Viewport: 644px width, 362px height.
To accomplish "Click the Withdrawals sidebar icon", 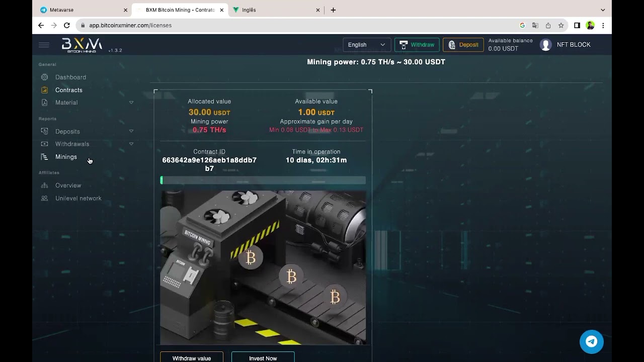I will click(44, 144).
